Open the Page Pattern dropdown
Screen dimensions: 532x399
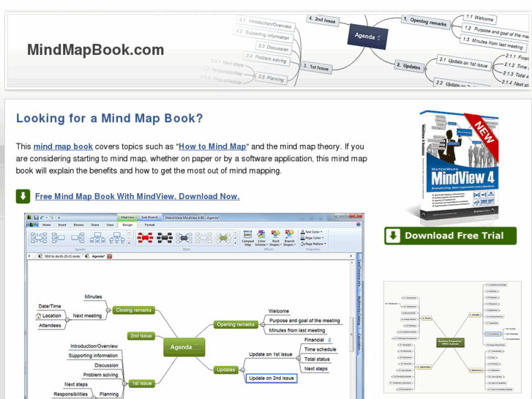[x=313, y=244]
